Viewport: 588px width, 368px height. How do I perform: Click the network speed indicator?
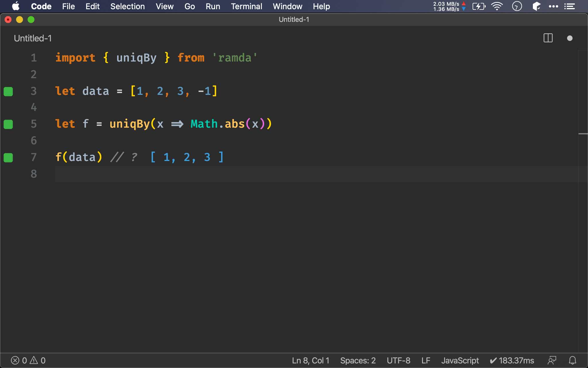click(449, 6)
